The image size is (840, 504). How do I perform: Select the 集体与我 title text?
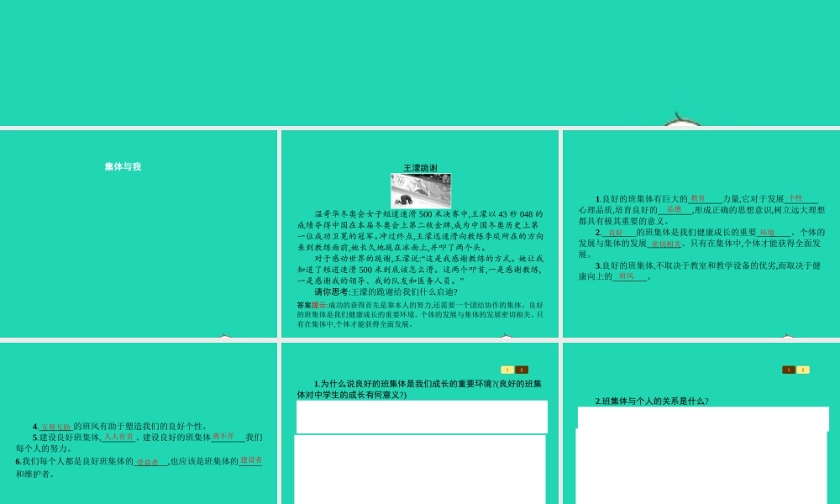(x=123, y=166)
